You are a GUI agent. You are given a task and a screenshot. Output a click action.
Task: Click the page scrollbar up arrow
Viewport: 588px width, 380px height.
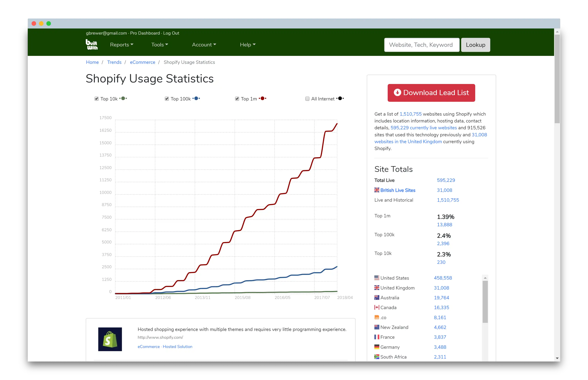point(557,32)
